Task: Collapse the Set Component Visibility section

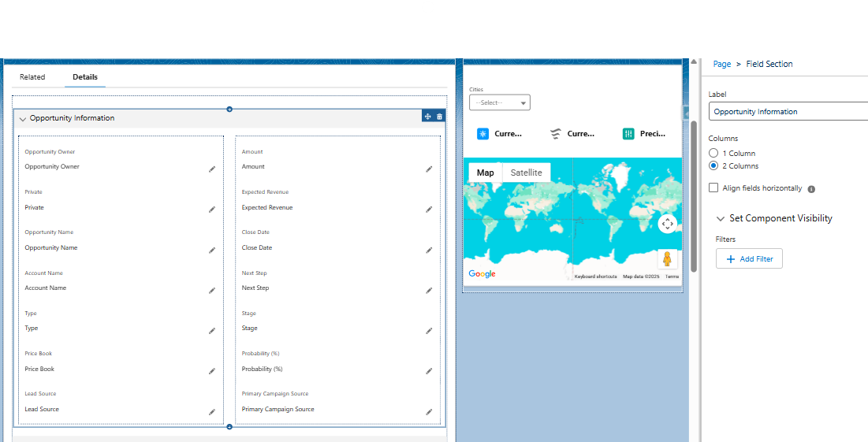Action: click(721, 219)
